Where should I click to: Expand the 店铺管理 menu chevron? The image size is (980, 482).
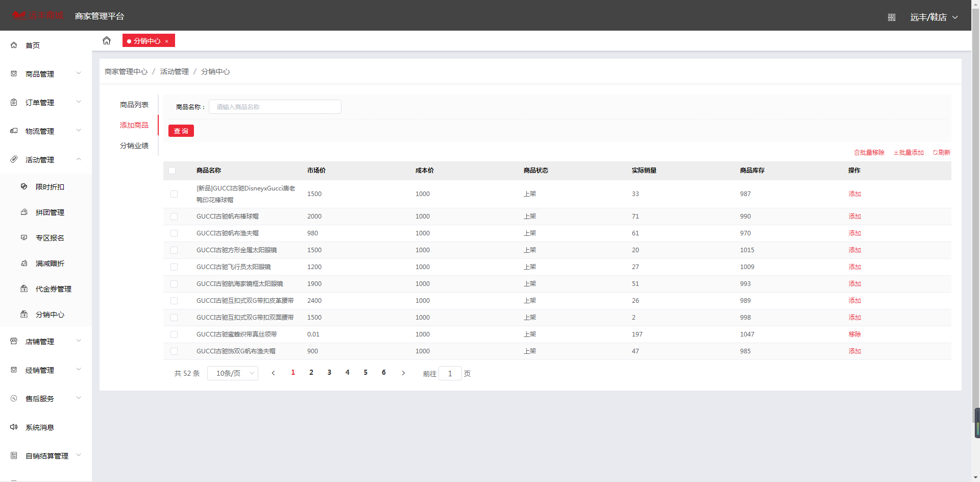[79, 341]
